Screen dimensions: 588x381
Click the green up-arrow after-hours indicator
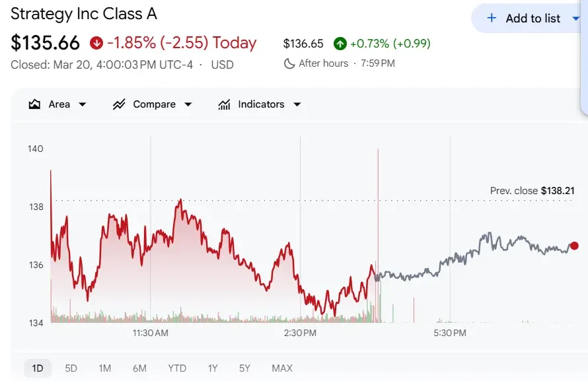click(340, 42)
